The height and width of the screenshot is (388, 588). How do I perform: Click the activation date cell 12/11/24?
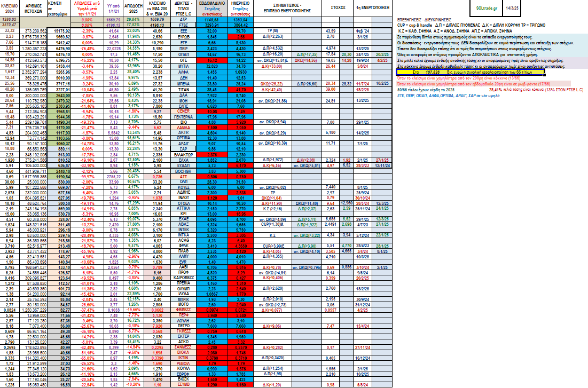[382, 165]
